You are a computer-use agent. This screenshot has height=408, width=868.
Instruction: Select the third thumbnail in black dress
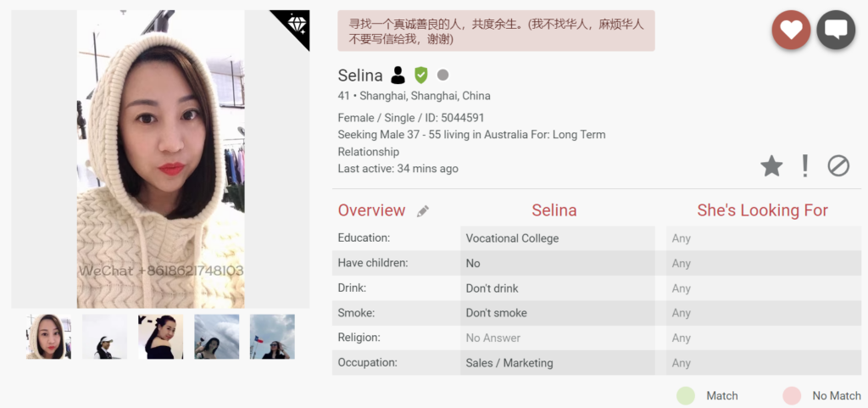point(160,337)
